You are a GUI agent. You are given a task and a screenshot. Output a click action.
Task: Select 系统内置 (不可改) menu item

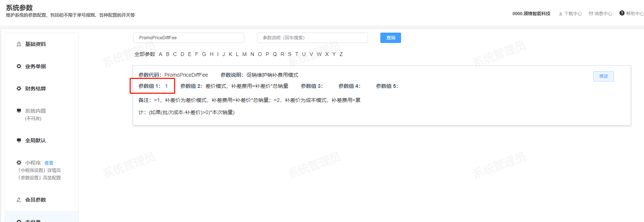(x=36, y=115)
